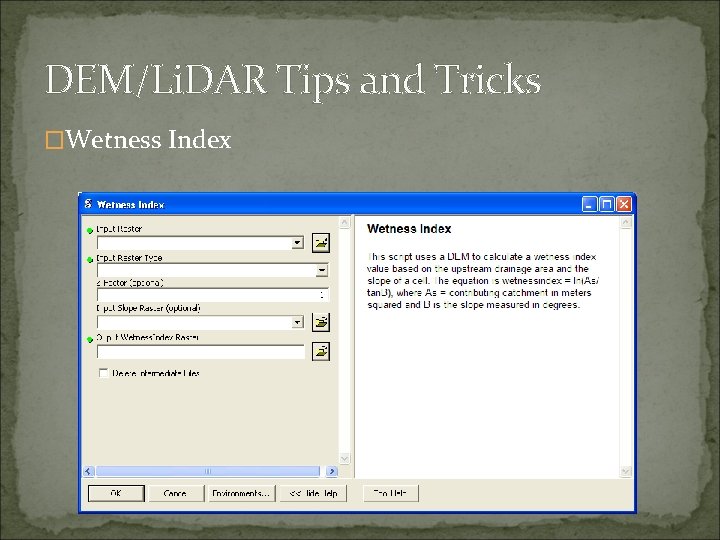Click help panel scroll down arrow
Viewport: 720px width, 540px height.
[625, 471]
